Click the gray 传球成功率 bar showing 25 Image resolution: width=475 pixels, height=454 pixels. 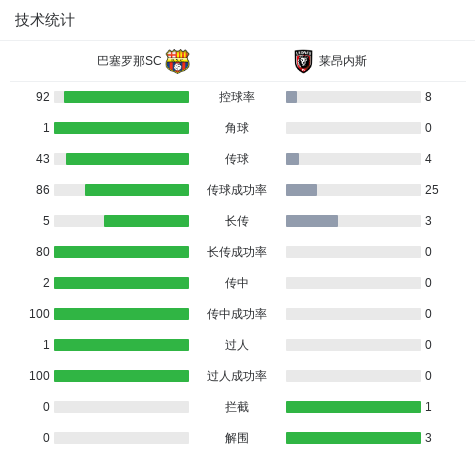[301, 190]
